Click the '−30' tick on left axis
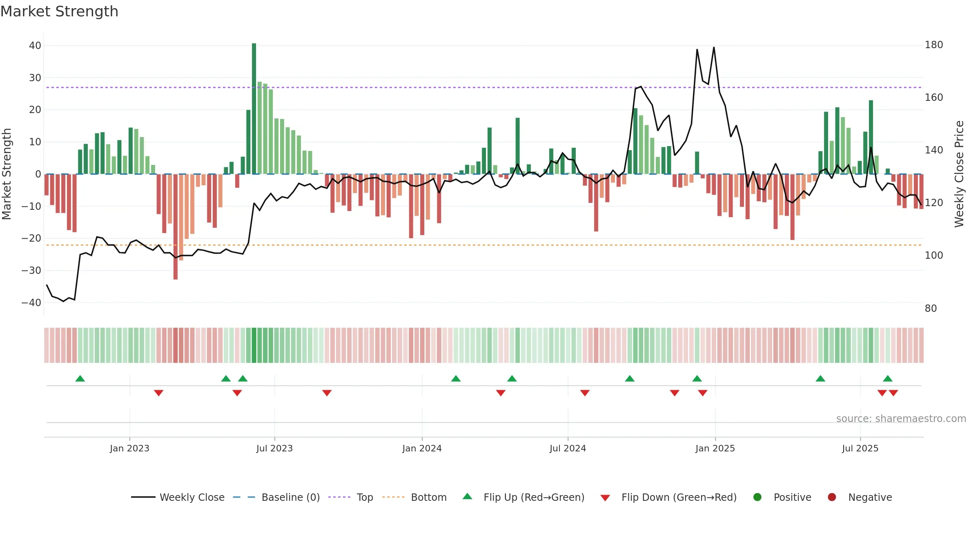The image size is (980, 551). 31,271
